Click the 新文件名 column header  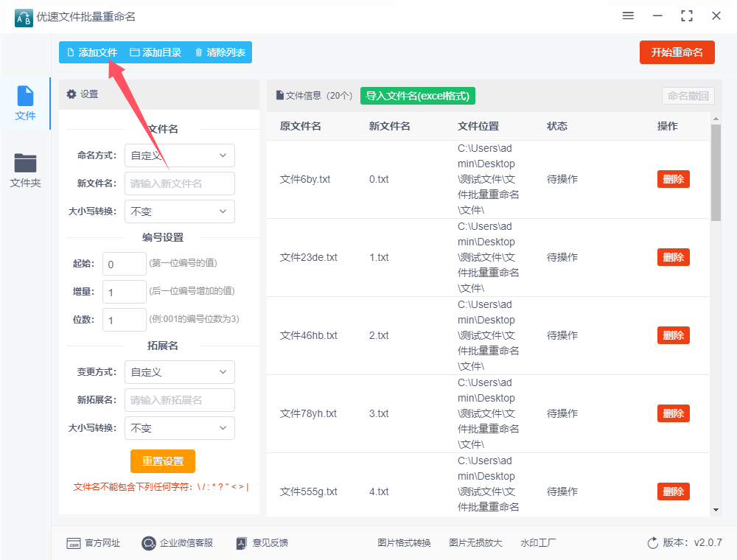(x=390, y=126)
